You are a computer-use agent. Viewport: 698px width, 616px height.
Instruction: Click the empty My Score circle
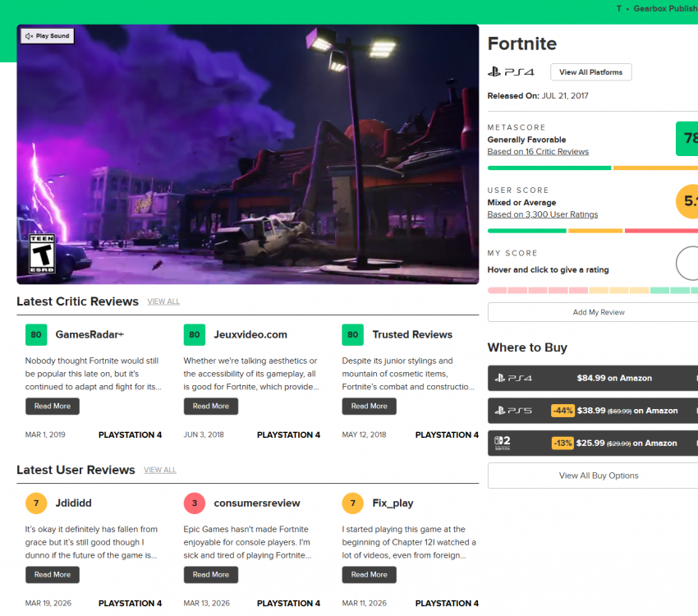687,263
